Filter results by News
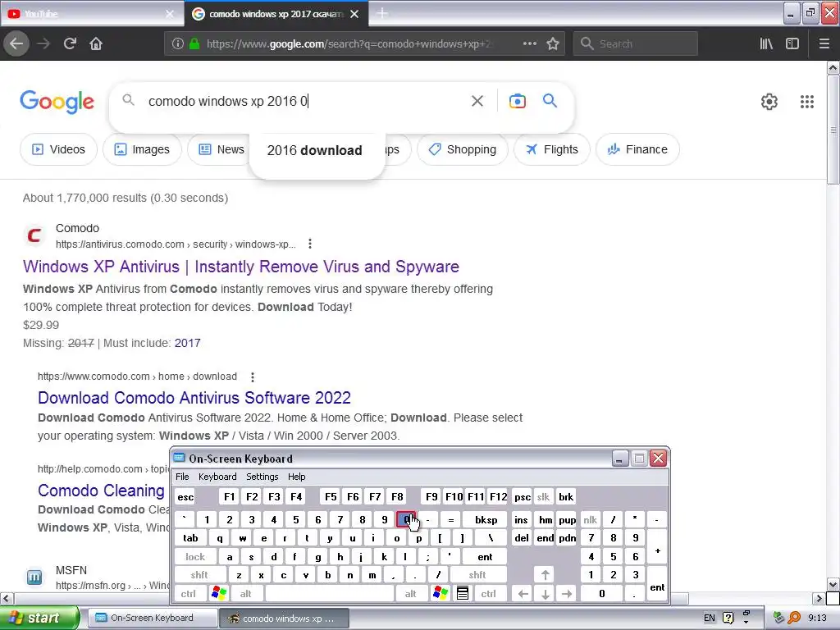This screenshot has height=630, width=840. coord(221,149)
